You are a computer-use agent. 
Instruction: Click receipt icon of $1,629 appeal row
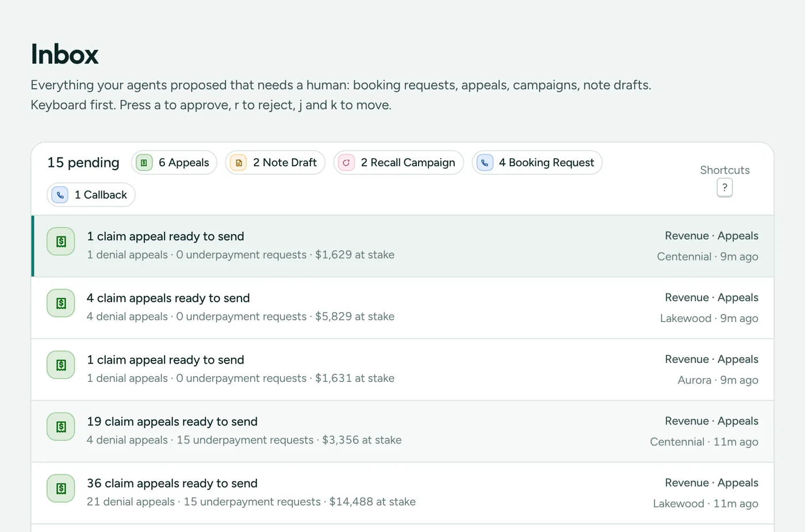coord(61,242)
